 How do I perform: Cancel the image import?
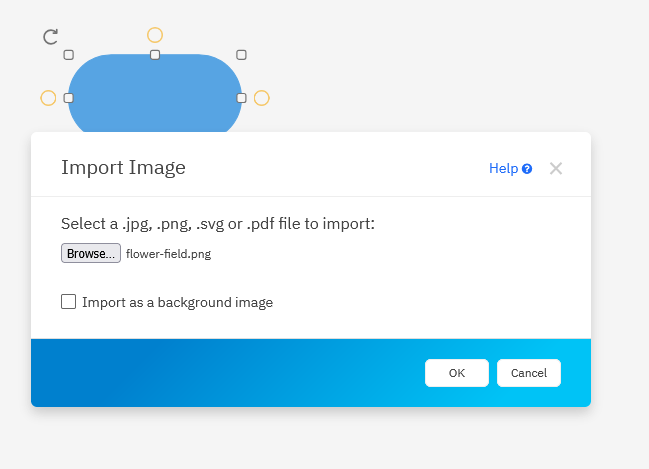(528, 373)
